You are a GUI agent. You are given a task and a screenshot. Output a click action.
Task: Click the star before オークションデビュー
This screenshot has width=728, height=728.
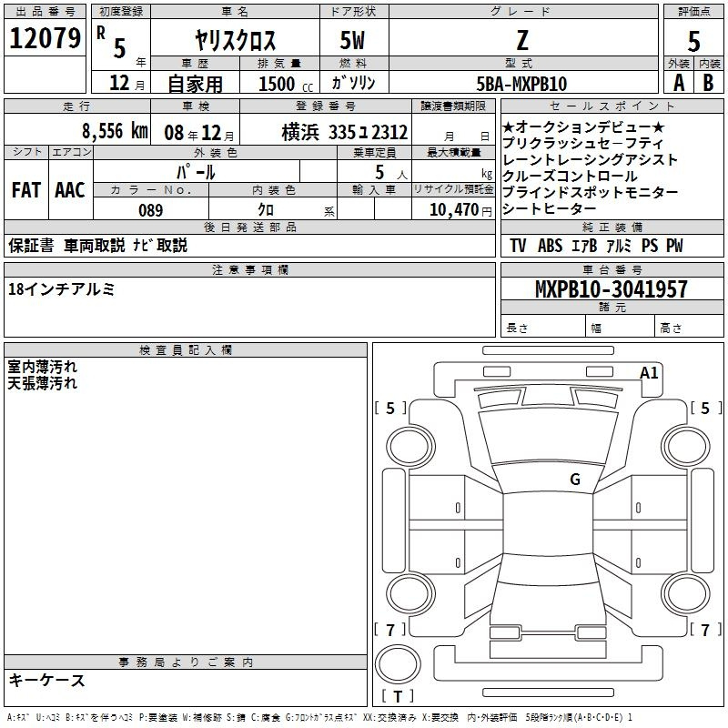(x=509, y=128)
